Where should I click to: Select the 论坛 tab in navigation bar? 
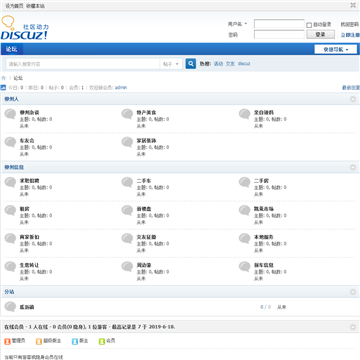(x=12, y=49)
